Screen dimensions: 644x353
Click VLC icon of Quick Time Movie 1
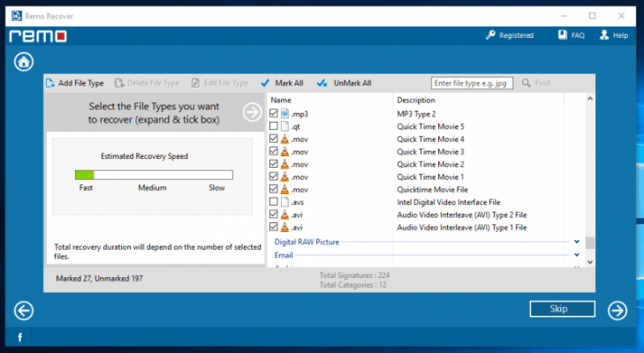[x=284, y=176]
